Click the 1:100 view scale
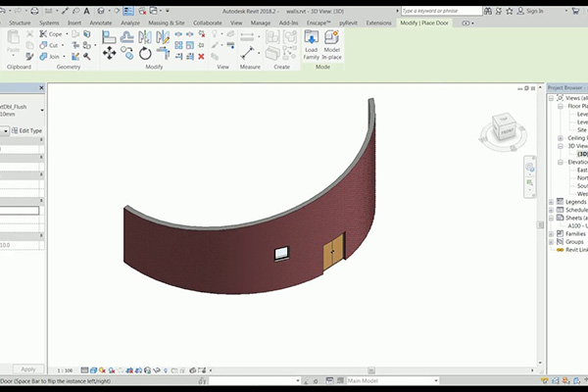 (65, 370)
